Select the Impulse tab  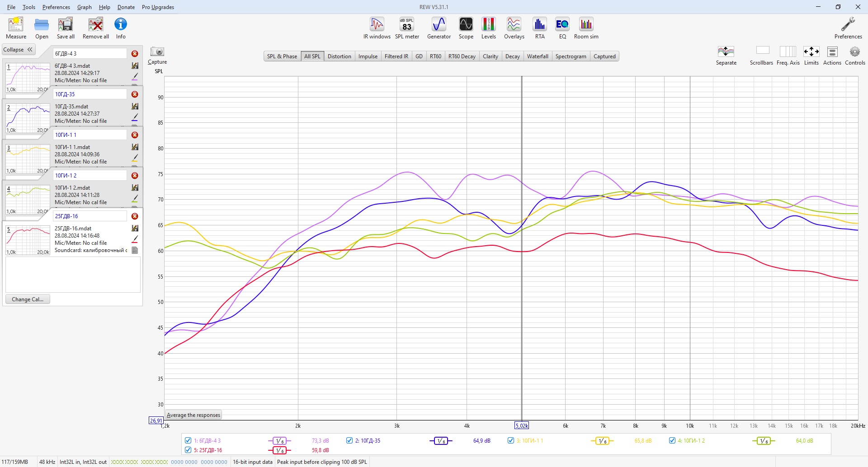click(x=368, y=56)
